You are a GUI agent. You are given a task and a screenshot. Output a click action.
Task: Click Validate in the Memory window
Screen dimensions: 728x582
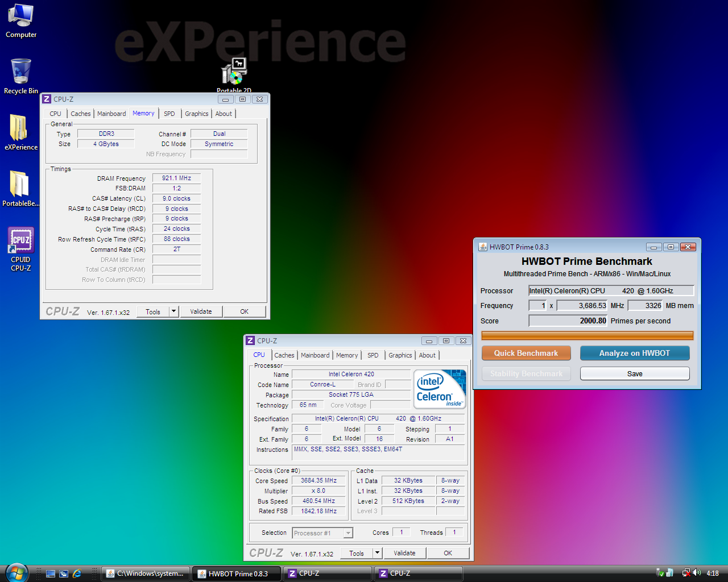click(201, 311)
